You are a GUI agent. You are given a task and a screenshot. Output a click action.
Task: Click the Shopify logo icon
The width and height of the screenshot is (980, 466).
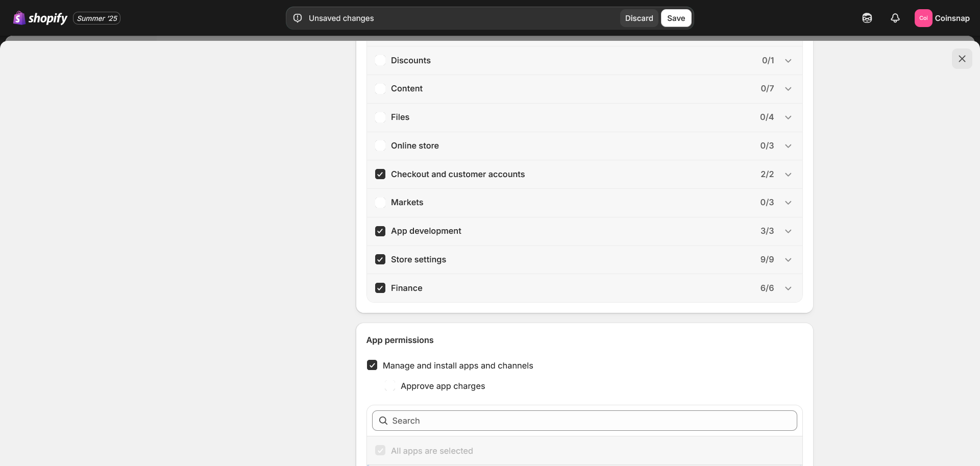19,18
